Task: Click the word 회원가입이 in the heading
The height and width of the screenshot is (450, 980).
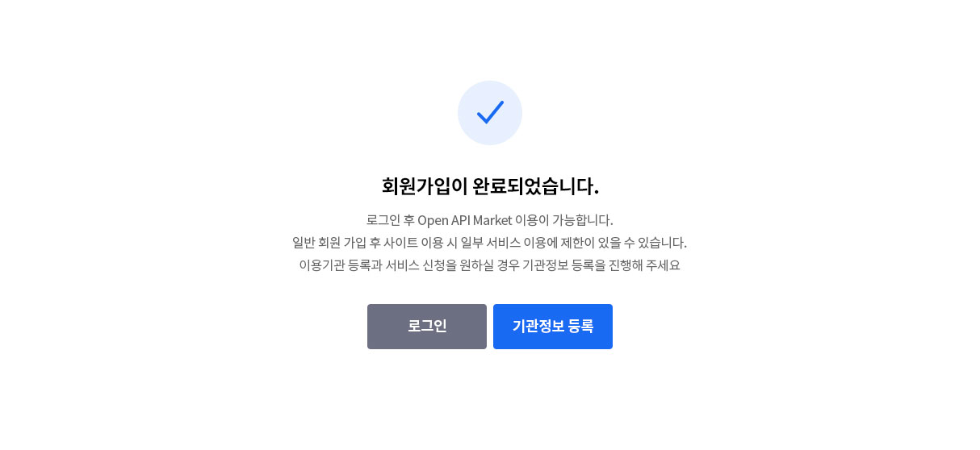Action: [x=424, y=186]
